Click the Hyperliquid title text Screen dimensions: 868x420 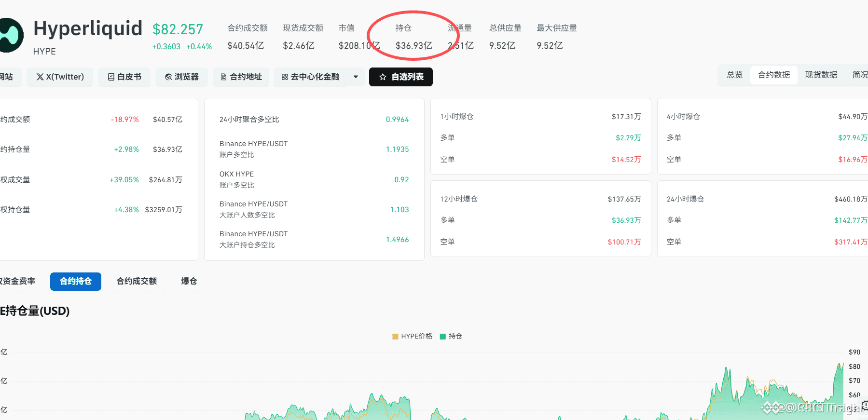(x=88, y=28)
